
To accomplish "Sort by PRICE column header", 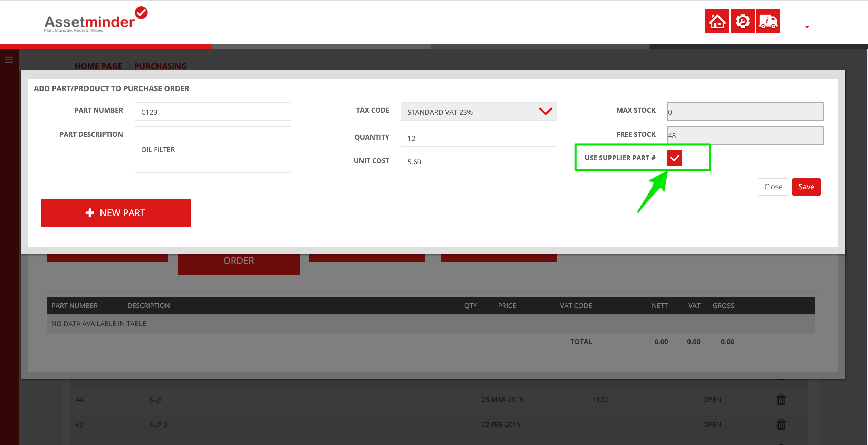I will coord(507,306).
